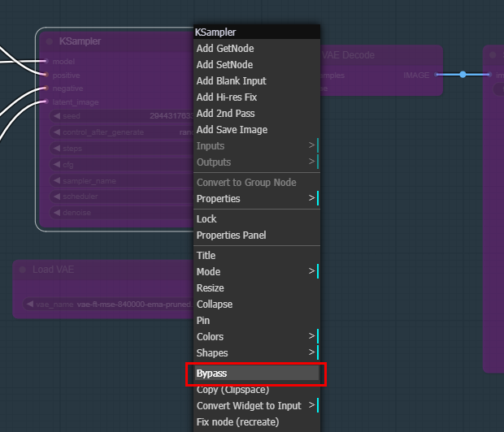504x432 pixels.
Task: Click the midpoint dot on IMAGE link
Action: [x=463, y=75]
